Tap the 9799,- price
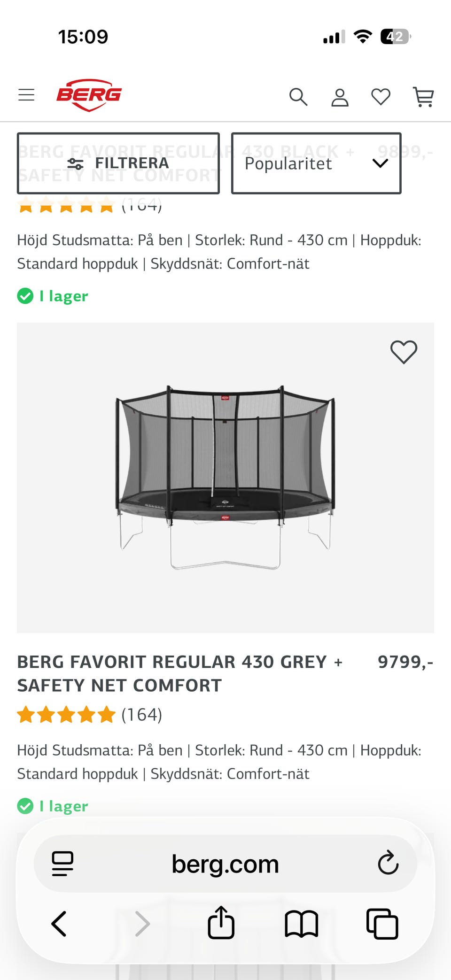This screenshot has width=451, height=980. tap(405, 662)
